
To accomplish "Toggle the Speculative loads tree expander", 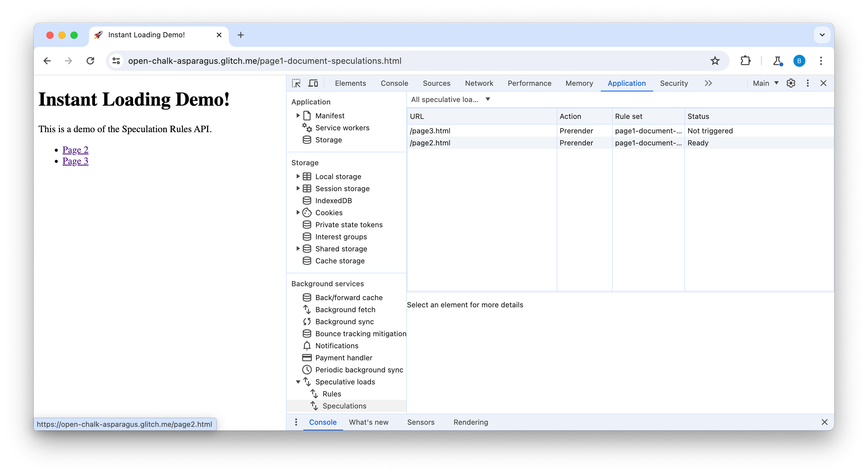I will tap(298, 381).
